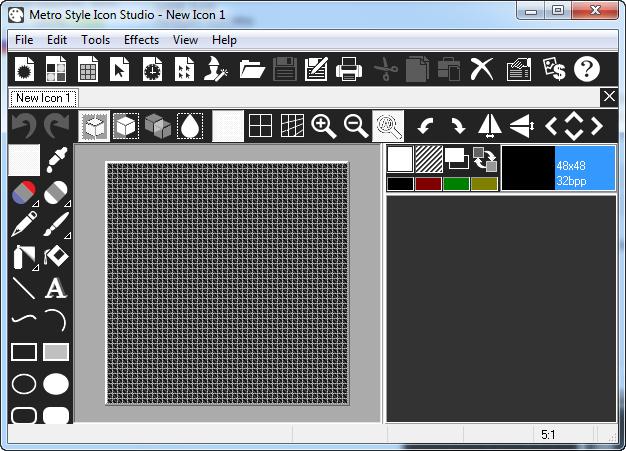Viewport: 626px width, 451px height.
Task: Choose the Pencil tool
Action: 23,224
